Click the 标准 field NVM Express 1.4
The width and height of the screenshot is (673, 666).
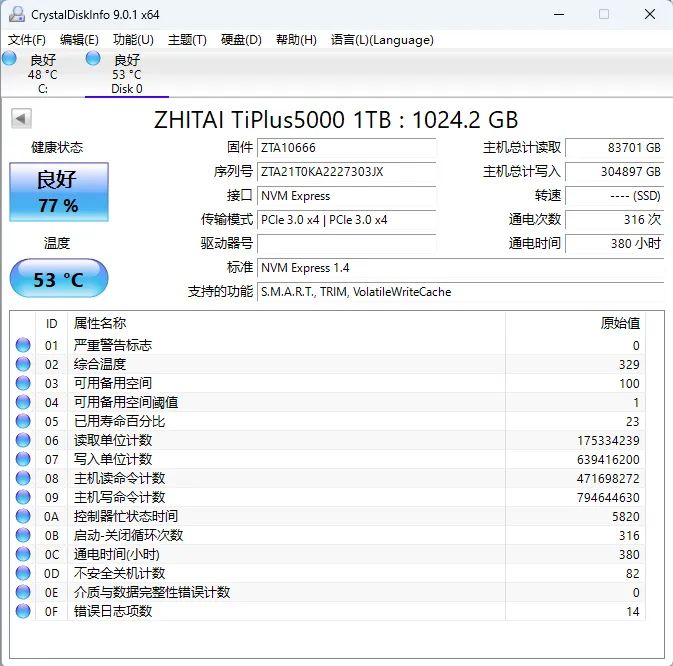pos(461,268)
